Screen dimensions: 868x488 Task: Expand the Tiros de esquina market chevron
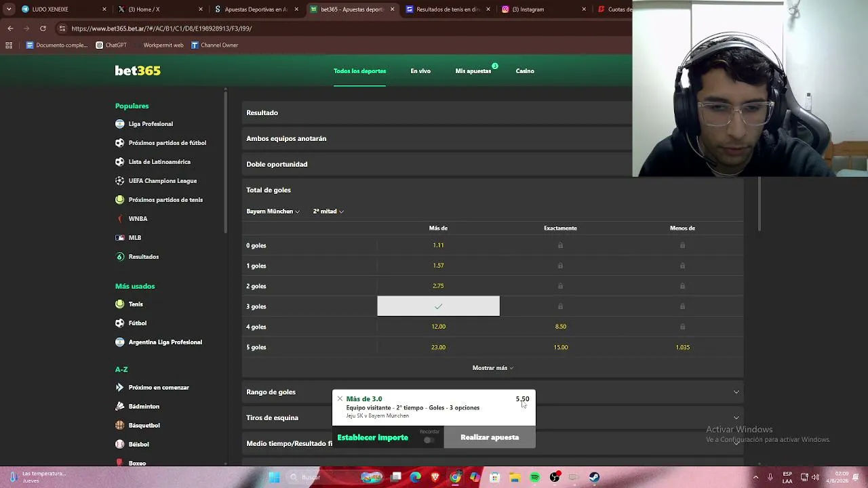pyautogui.click(x=736, y=418)
